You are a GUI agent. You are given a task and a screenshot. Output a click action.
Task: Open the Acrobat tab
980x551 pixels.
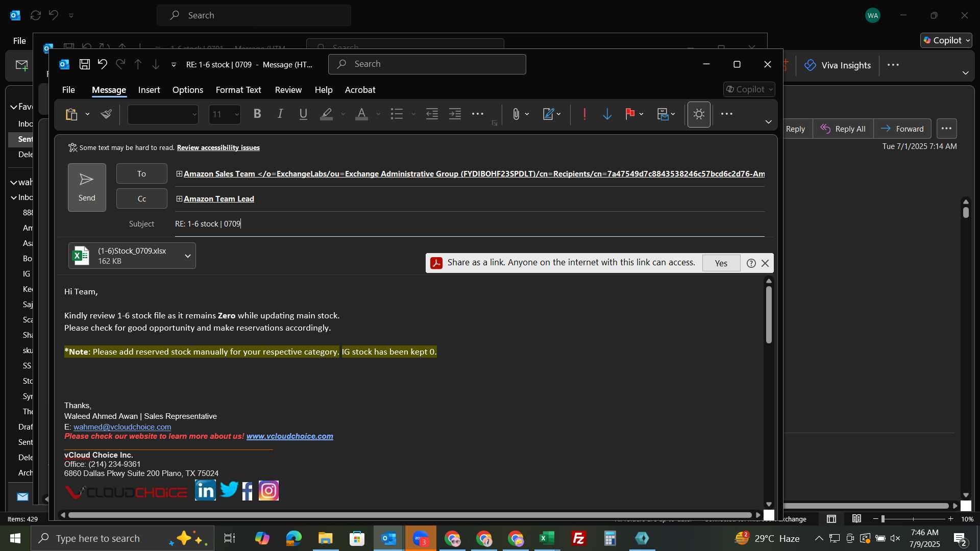[360, 90]
